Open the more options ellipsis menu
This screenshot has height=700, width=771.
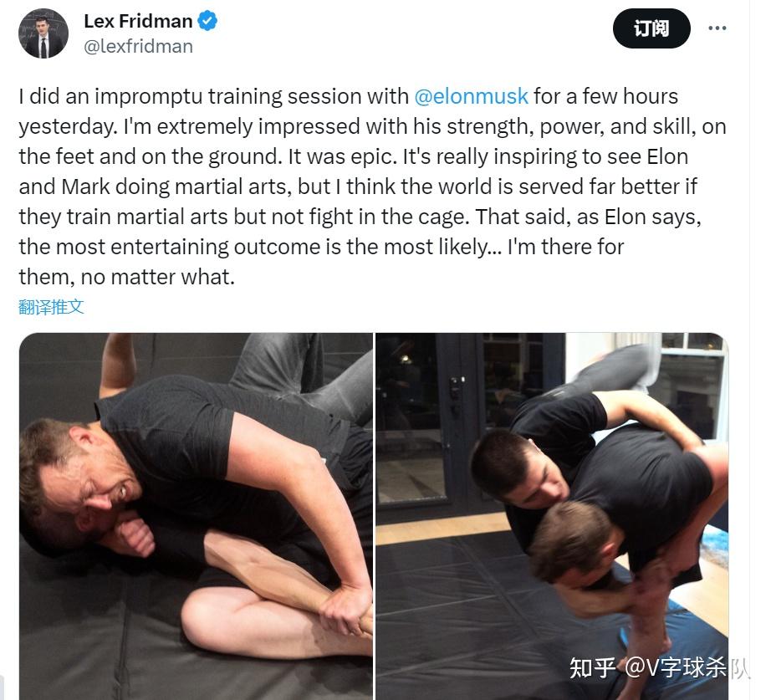(x=717, y=28)
